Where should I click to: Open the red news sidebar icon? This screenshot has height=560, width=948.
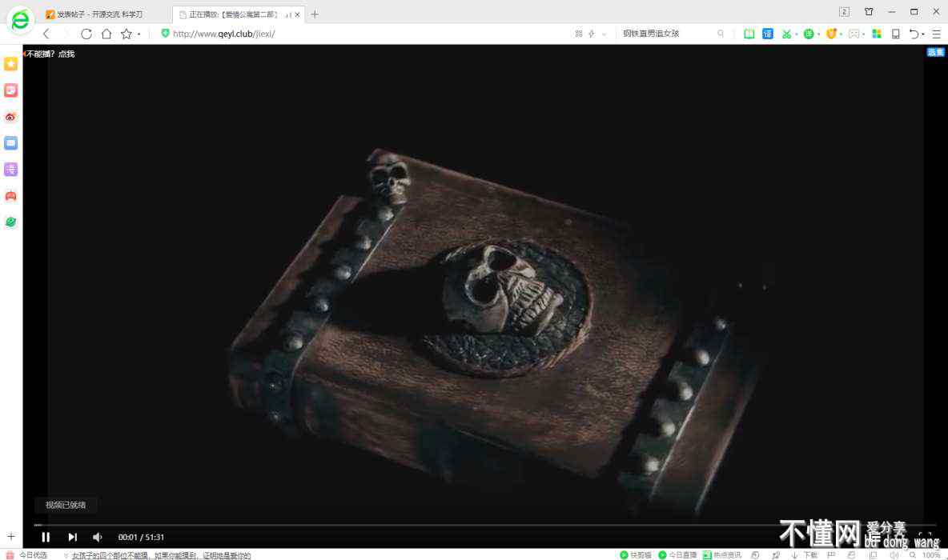tap(11, 90)
